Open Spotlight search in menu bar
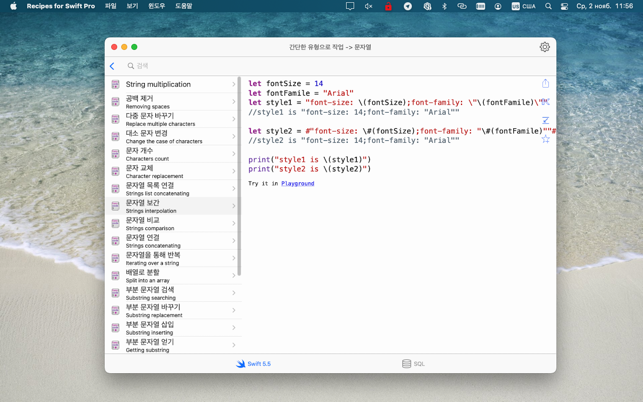The height and width of the screenshot is (402, 643). pos(548,6)
